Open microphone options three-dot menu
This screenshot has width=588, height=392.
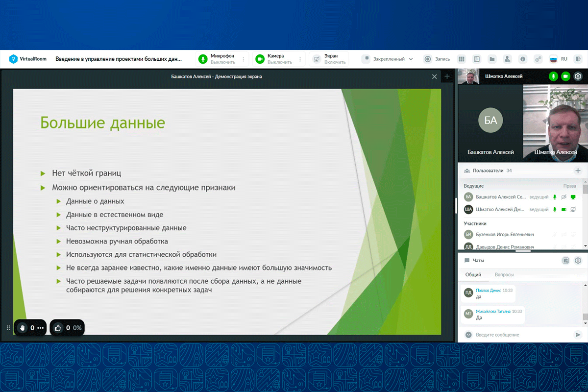pyautogui.click(x=244, y=59)
